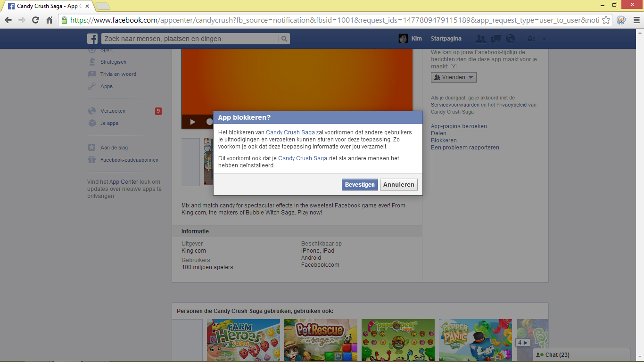This screenshot has height=362, width=644.
Task: Open a new browser tab
Action: pos(103,7)
